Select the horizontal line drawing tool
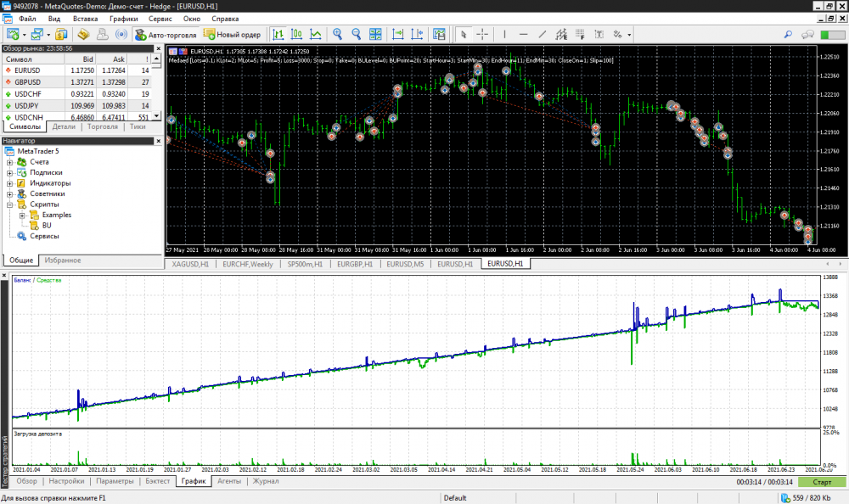849x504 pixels. point(523,35)
